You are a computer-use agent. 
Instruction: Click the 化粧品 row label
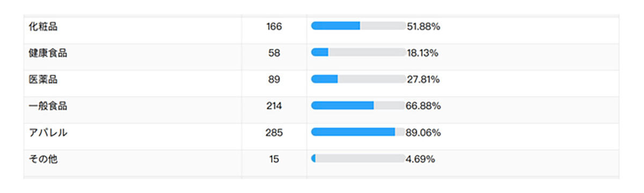tap(43, 26)
